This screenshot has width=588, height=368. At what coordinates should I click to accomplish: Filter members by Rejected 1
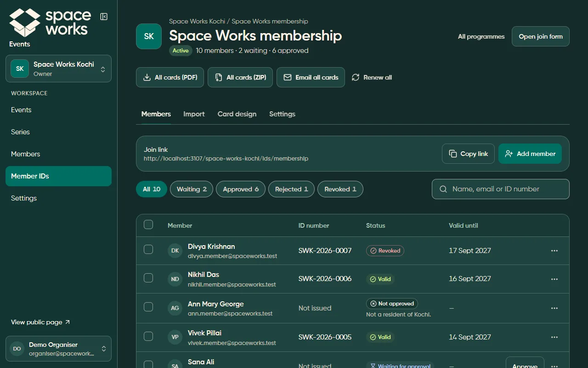tap(291, 189)
